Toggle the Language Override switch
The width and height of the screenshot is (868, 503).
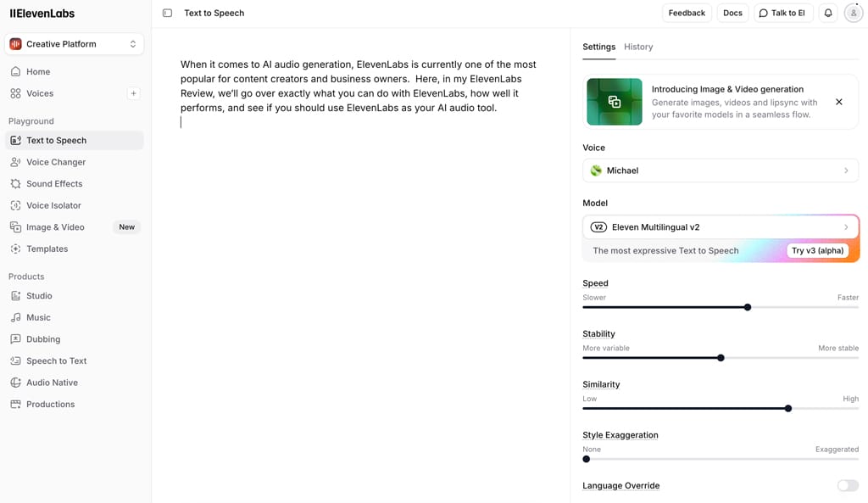tap(847, 485)
